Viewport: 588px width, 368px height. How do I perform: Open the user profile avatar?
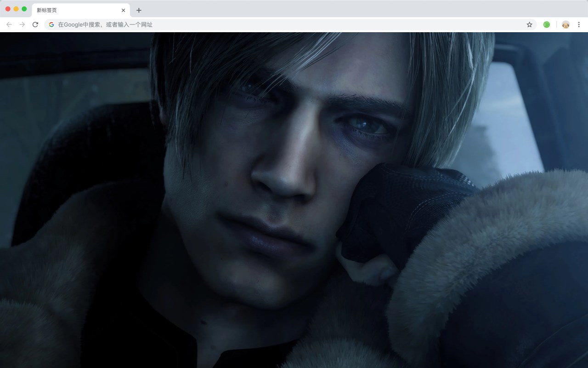click(565, 24)
